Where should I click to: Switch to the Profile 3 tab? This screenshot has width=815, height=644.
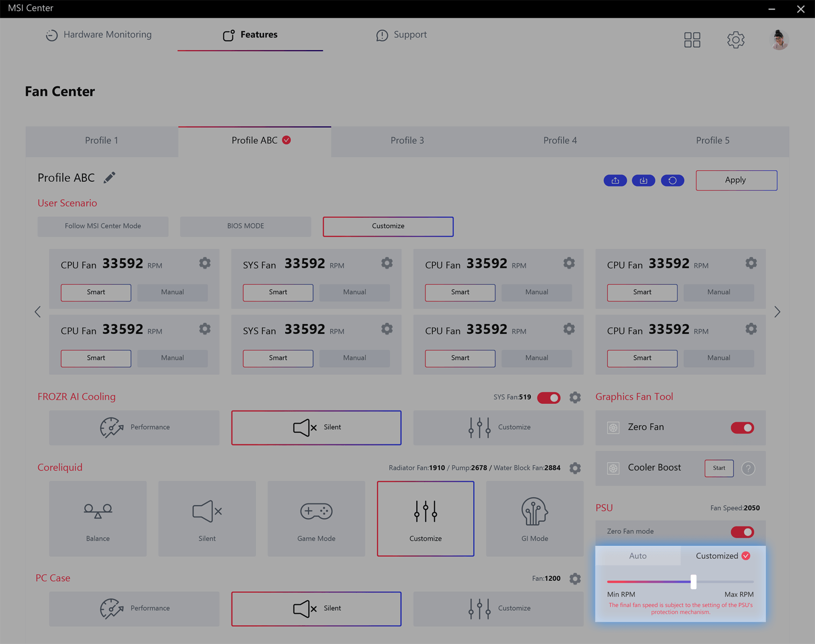point(407,140)
